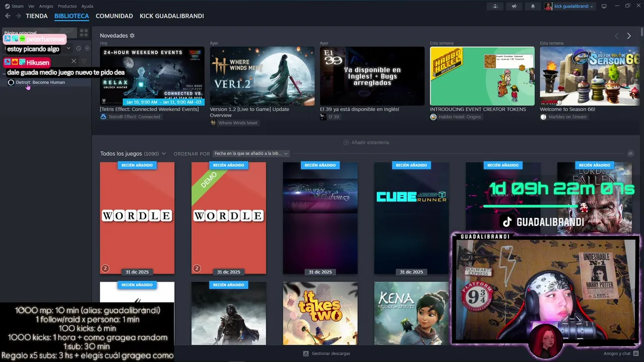
Task: Click the recent activity clock filter icon
Action: 78,48
